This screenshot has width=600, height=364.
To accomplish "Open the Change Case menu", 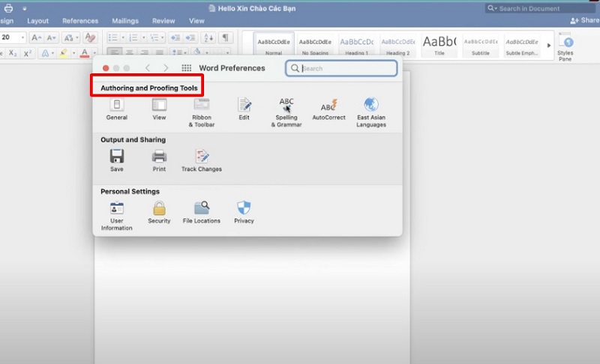I will click(71, 37).
